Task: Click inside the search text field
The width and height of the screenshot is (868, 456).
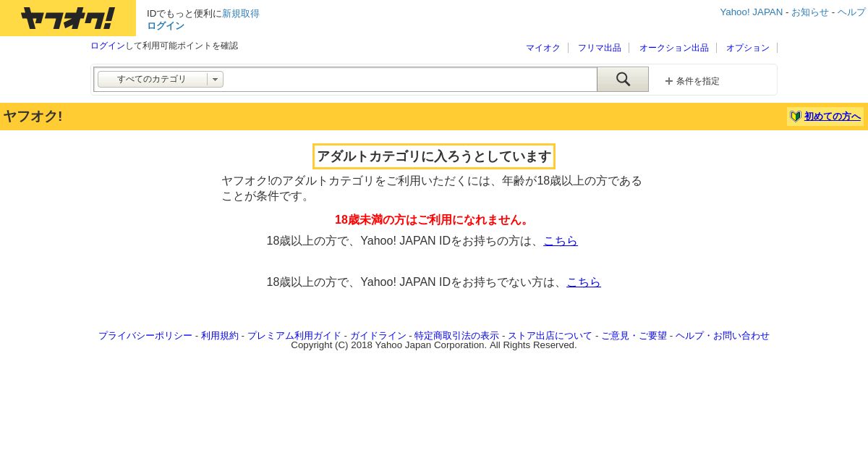Action: click(410, 80)
